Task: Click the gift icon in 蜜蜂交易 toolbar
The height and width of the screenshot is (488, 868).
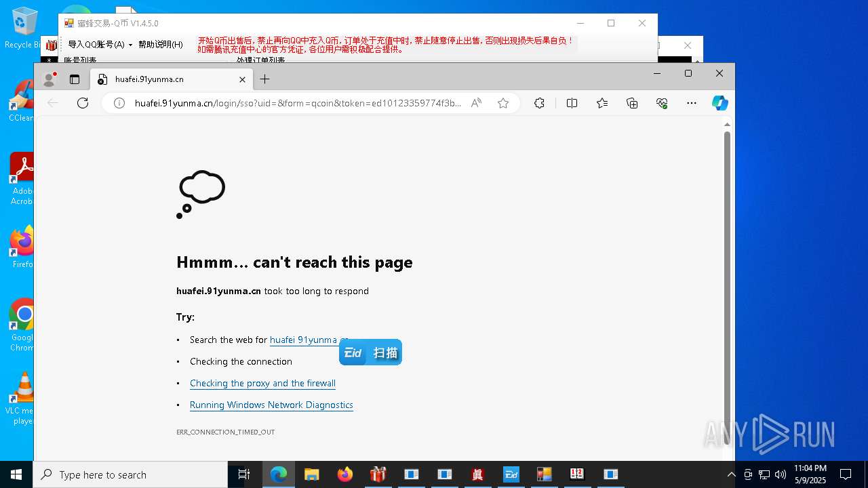Action: [x=52, y=45]
